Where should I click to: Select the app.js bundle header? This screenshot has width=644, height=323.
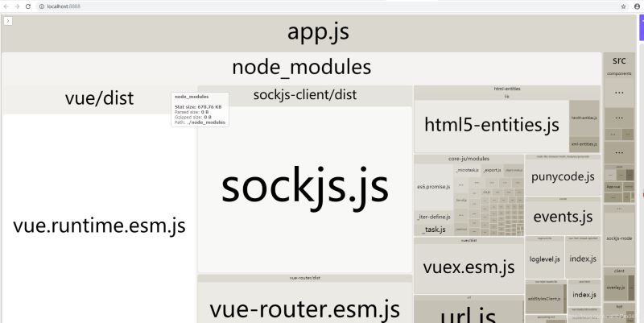coord(318,32)
